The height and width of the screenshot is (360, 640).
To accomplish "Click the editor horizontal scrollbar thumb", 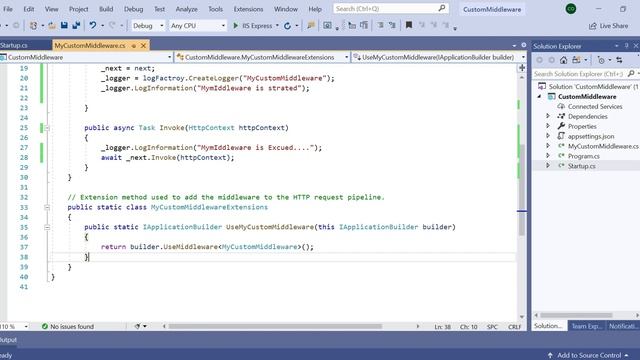I will pos(275,326).
